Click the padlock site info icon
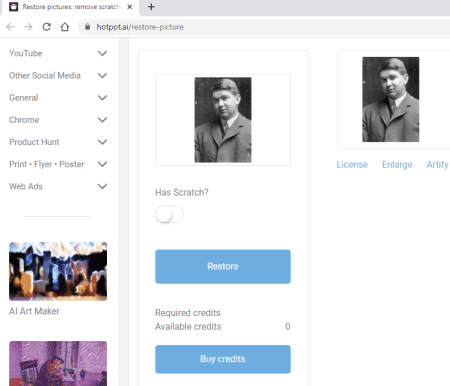 87,27
